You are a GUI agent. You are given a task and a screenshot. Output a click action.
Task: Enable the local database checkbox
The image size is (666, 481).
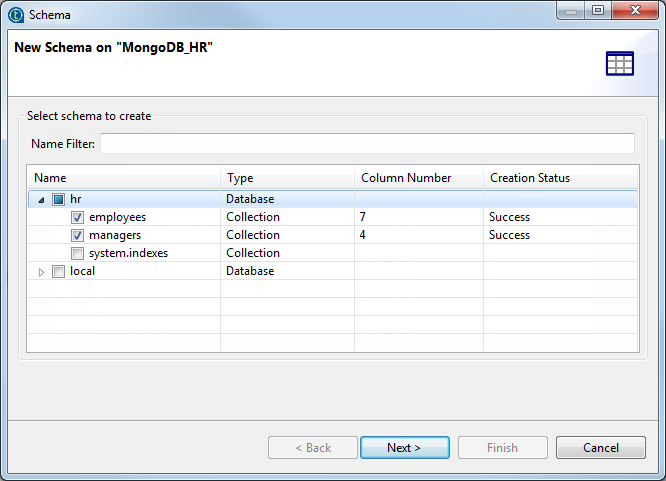tap(58, 271)
